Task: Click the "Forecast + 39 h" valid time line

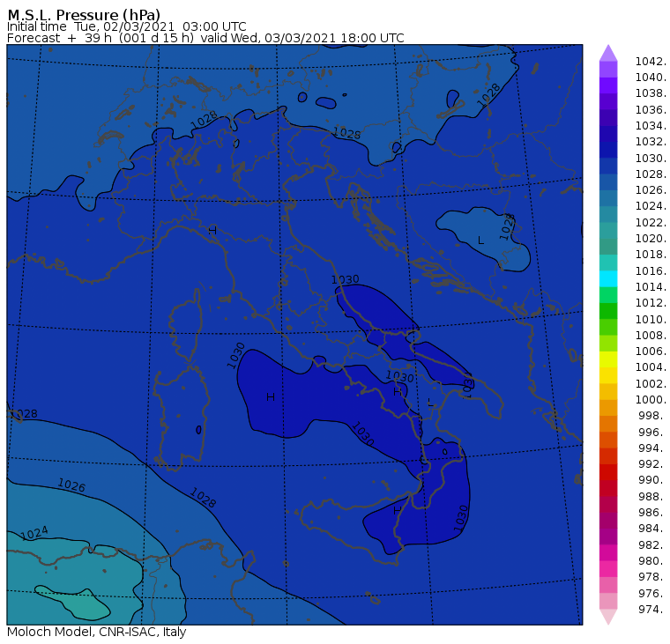Action: [x=205, y=38]
